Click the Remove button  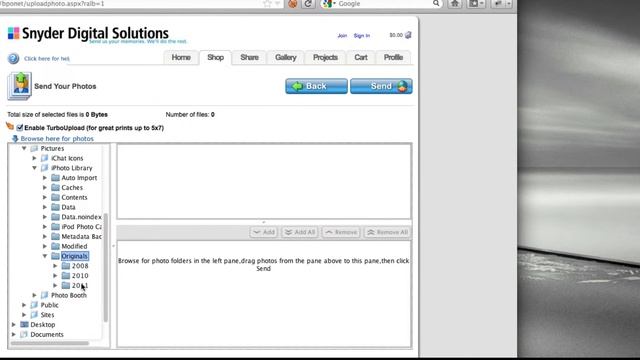tap(341, 232)
